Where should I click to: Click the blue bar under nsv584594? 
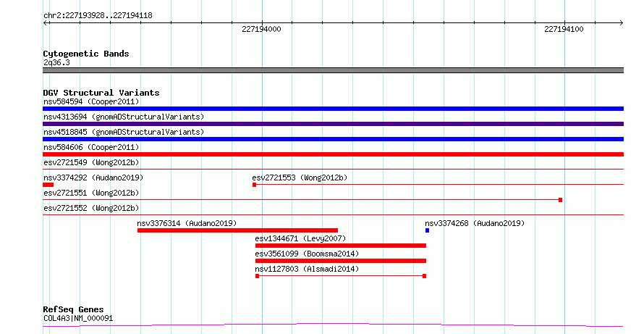333,109
